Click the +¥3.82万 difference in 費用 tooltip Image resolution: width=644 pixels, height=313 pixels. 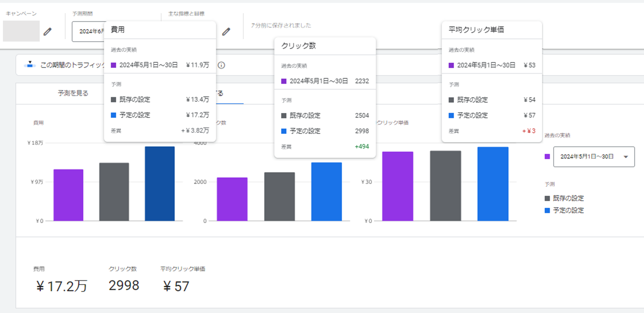pos(195,131)
